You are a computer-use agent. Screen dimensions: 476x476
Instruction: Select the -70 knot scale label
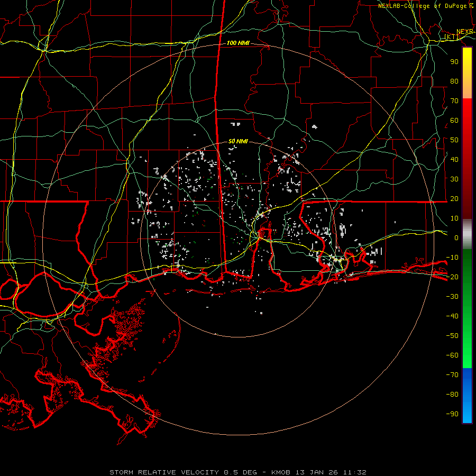coord(452,375)
